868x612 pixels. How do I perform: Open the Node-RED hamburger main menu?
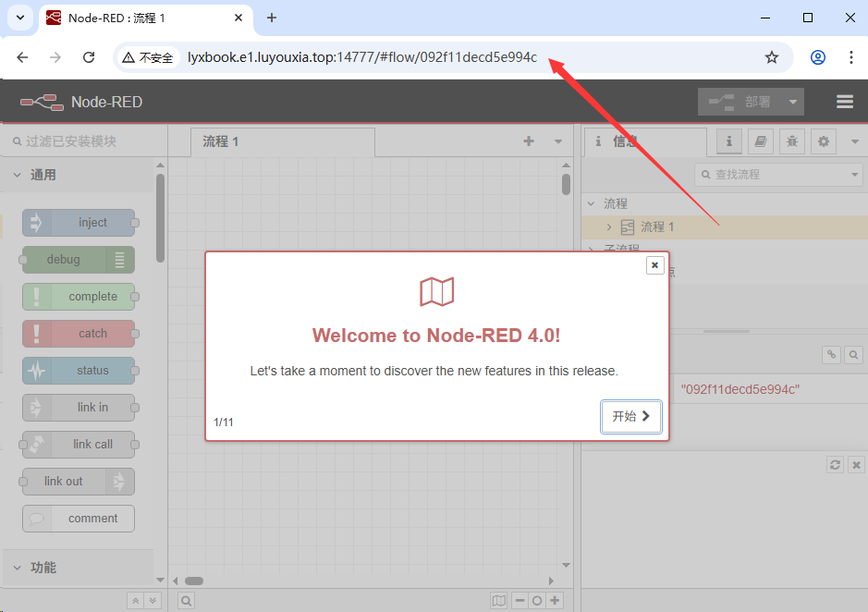[844, 102]
